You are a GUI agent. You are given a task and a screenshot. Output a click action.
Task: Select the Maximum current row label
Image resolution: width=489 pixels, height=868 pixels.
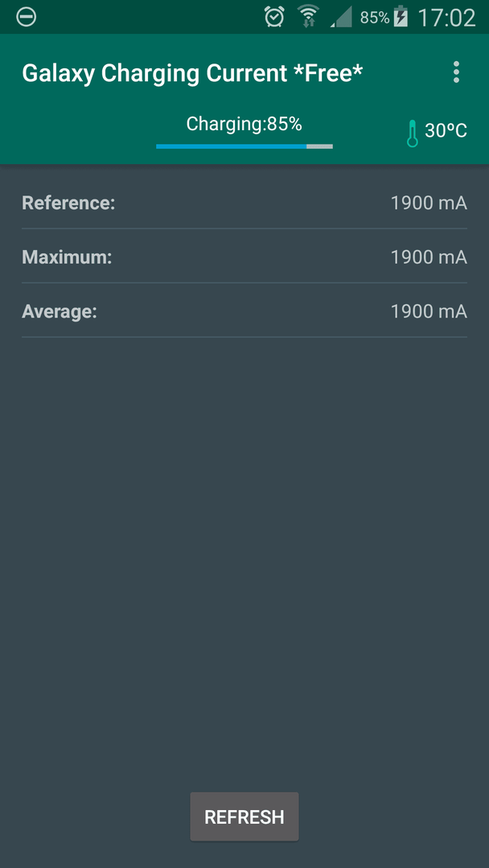[x=67, y=257]
